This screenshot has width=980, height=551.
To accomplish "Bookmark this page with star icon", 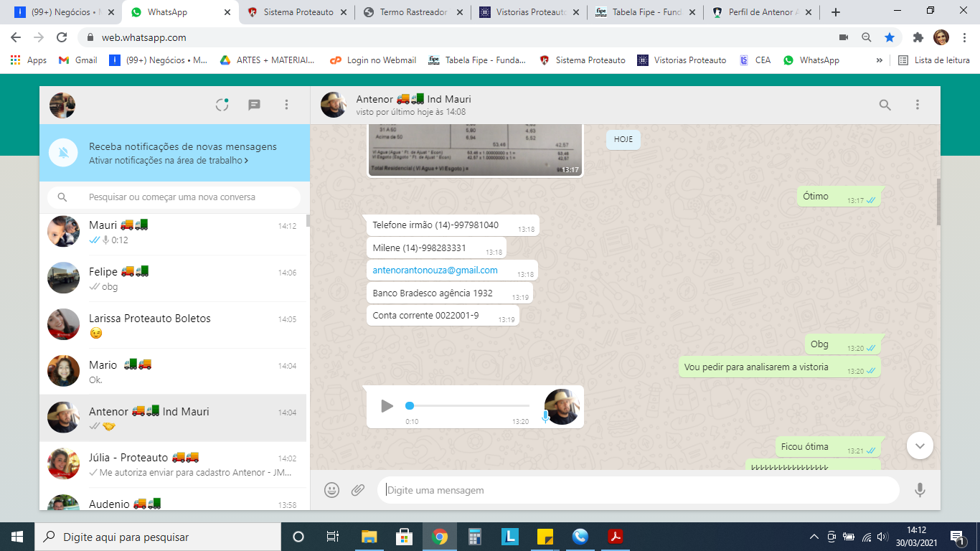I will pyautogui.click(x=890, y=37).
